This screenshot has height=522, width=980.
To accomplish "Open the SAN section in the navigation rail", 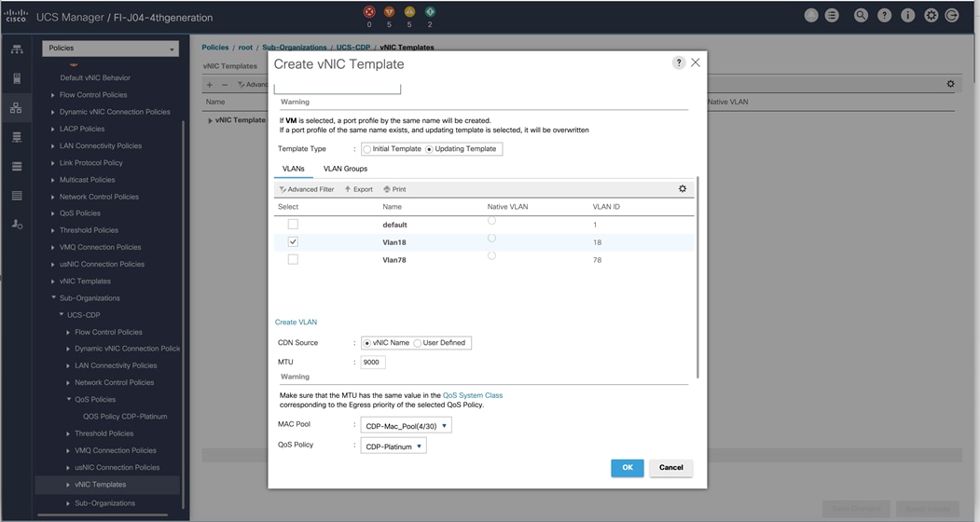I will point(17,137).
